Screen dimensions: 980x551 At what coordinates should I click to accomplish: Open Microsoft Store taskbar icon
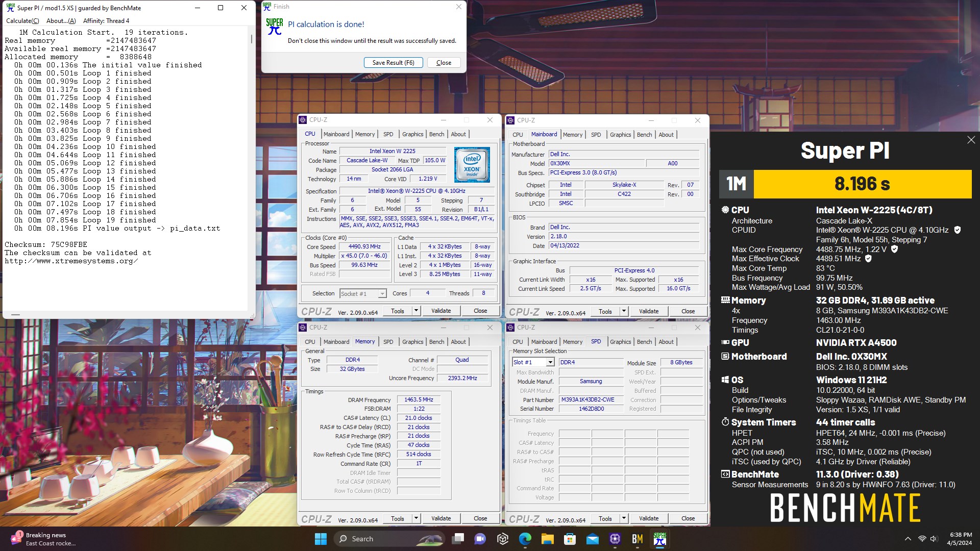[570, 539]
